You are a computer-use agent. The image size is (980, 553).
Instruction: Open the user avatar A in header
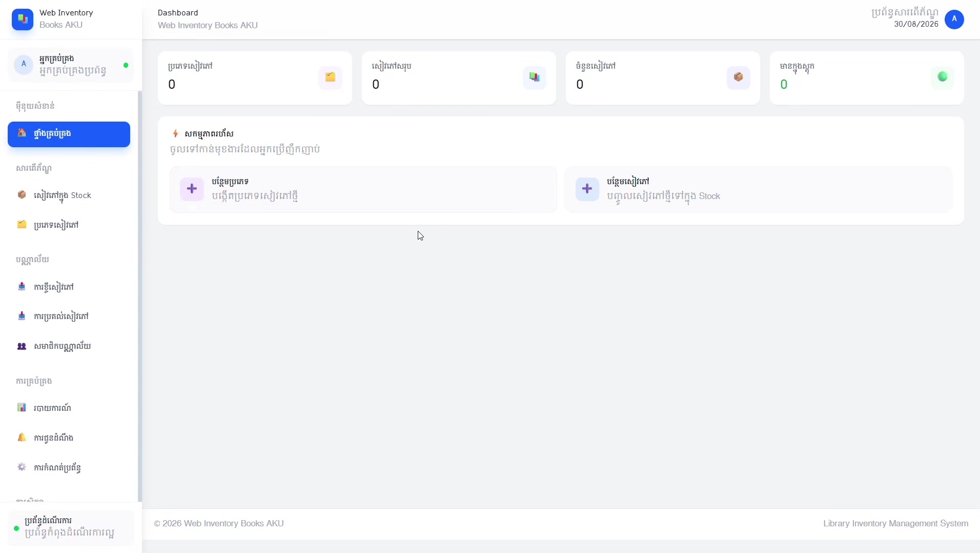(x=954, y=19)
